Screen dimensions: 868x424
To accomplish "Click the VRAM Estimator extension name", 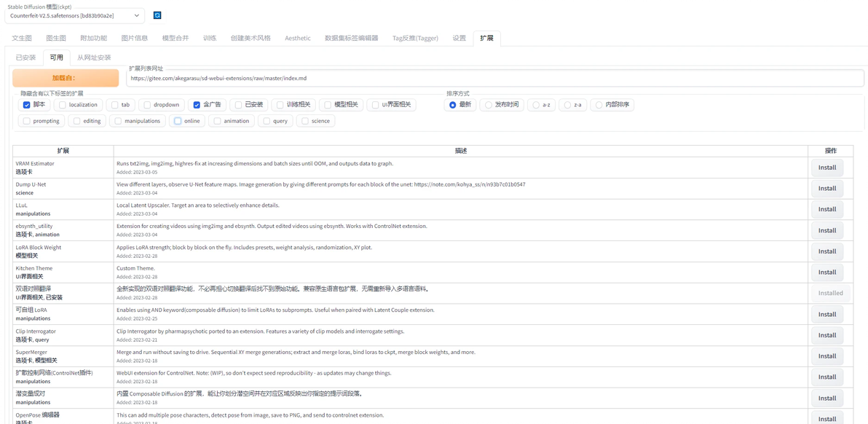I will [35, 164].
